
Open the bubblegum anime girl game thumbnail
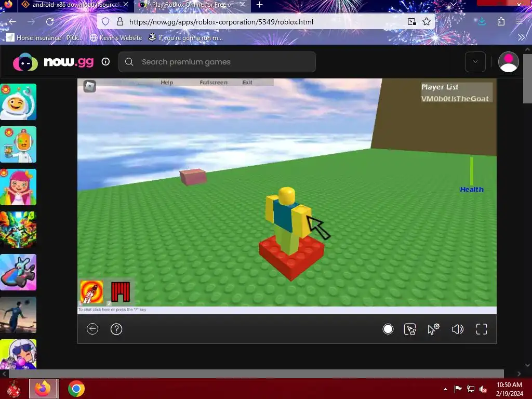pos(18,354)
